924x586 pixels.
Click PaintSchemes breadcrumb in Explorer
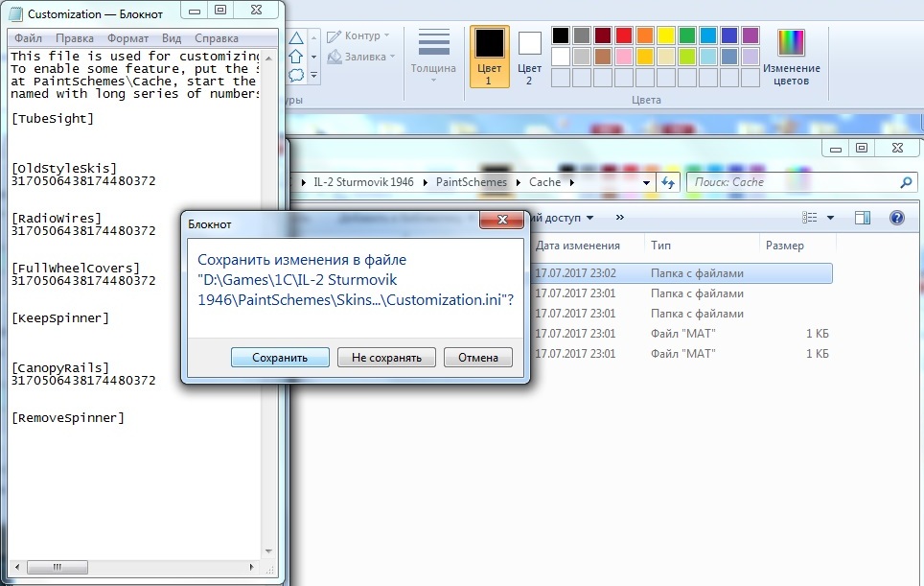click(x=472, y=182)
